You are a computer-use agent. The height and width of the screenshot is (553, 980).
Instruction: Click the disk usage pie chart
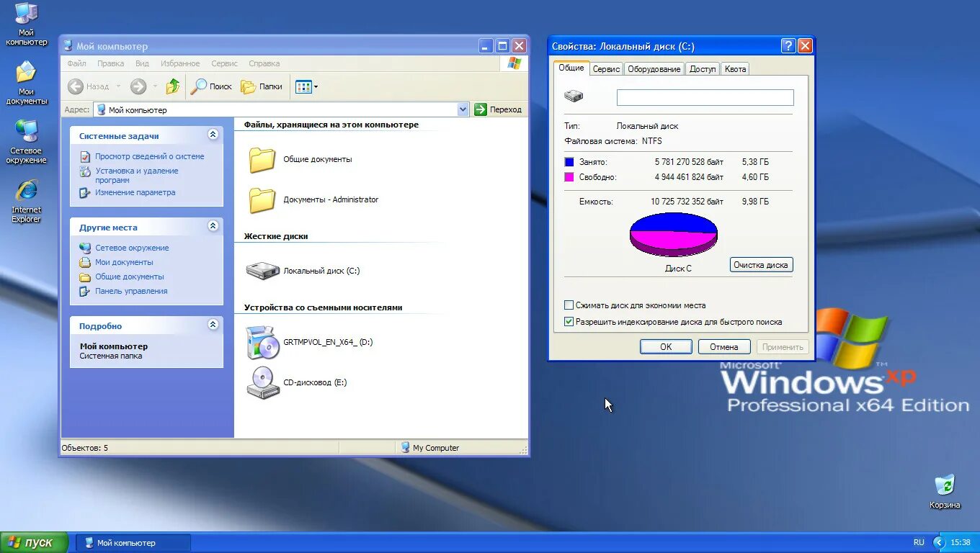(x=674, y=234)
